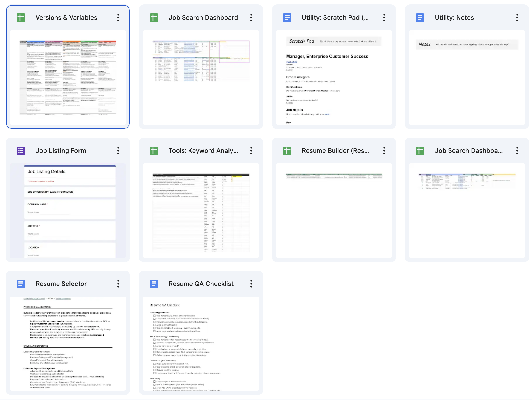Viewport: 532px width, 400px height.
Task: Open the Tools: Keyword Analy... spreadsheet preview
Action: tap(201, 211)
